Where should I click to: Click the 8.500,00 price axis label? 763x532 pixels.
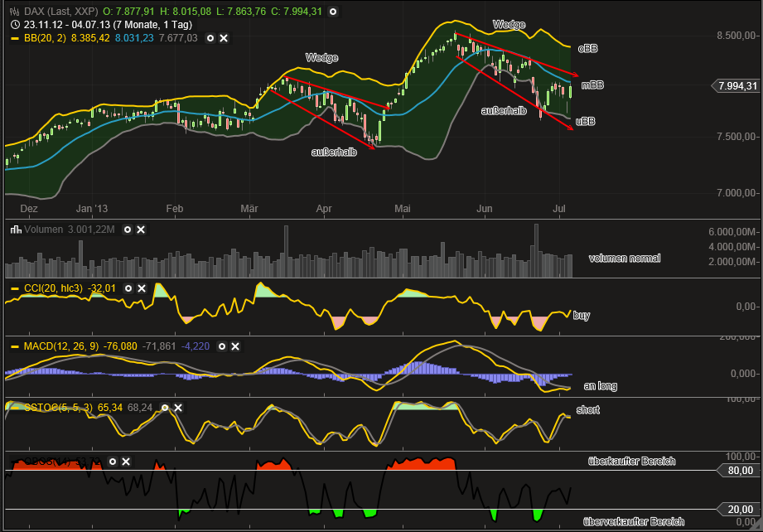coord(736,36)
